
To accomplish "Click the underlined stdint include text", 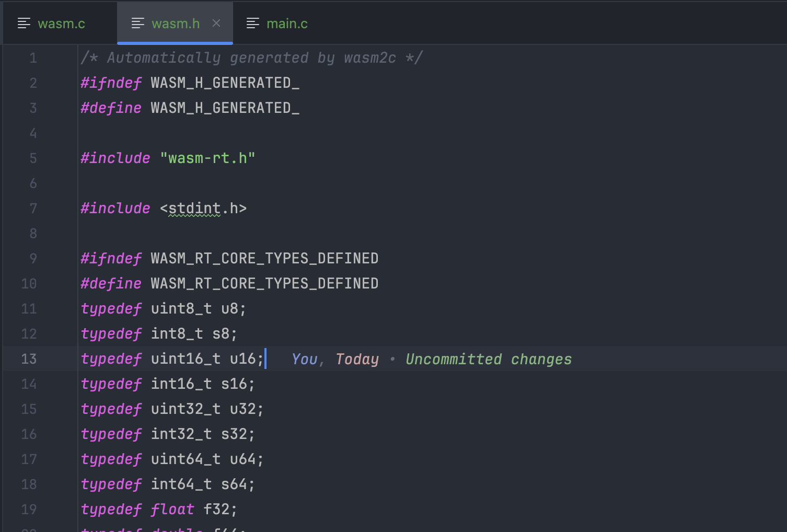I will pyautogui.click(x=194, y=209).
